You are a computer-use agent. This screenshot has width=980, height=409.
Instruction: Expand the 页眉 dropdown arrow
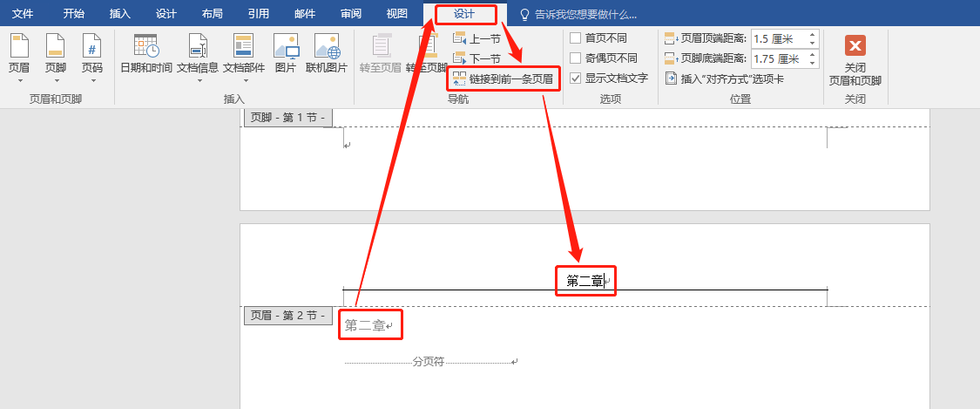(x=19, y=81)
